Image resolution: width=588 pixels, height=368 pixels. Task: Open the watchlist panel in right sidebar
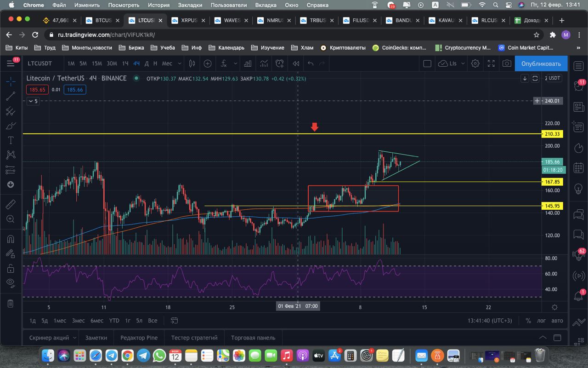(578, 67)
